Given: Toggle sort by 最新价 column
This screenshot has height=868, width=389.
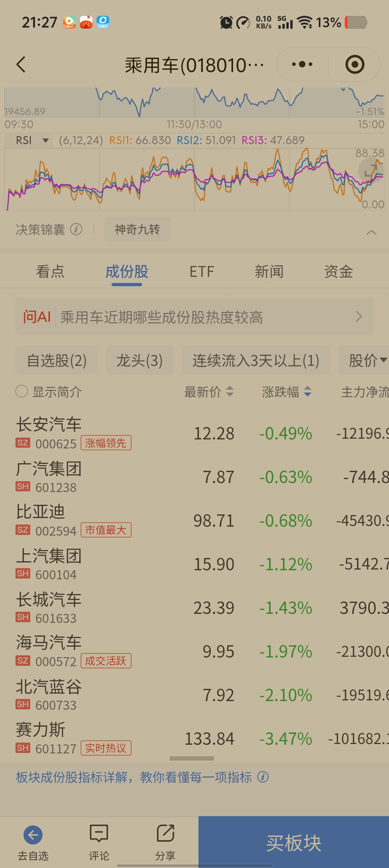Looking at the screenshot, I should click(x=209, y=391).
